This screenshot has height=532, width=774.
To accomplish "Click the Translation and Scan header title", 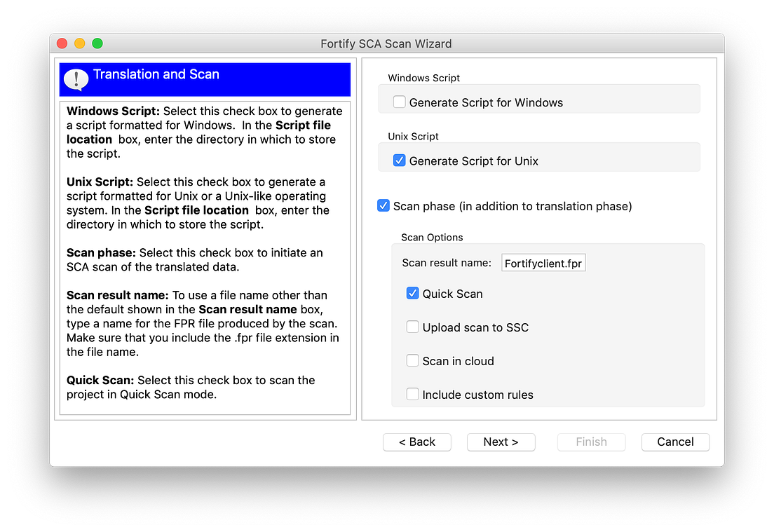I will click(x=156, y=74).
